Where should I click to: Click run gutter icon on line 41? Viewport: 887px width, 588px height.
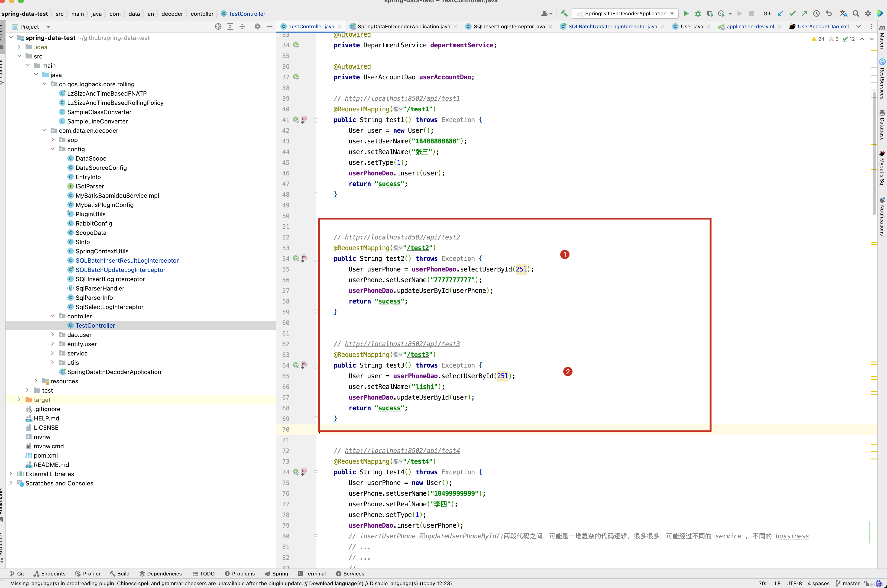point(303,119)
